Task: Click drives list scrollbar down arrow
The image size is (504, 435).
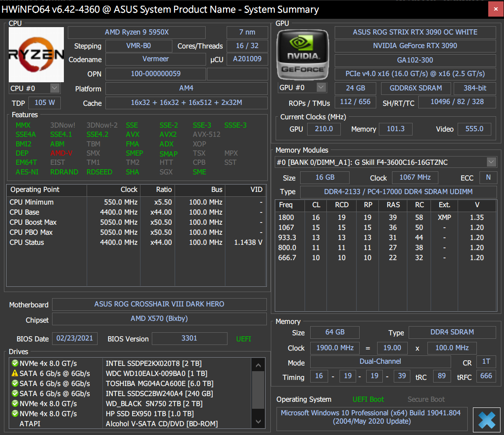Action: (x=258, y=421)
